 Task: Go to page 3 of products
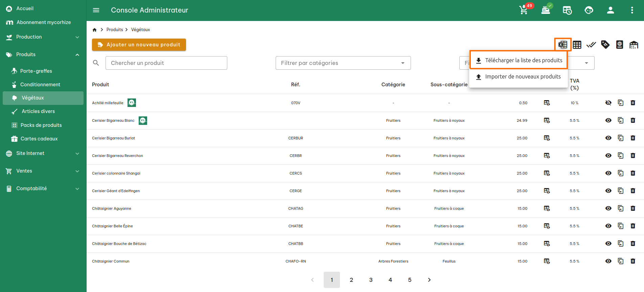371,280
